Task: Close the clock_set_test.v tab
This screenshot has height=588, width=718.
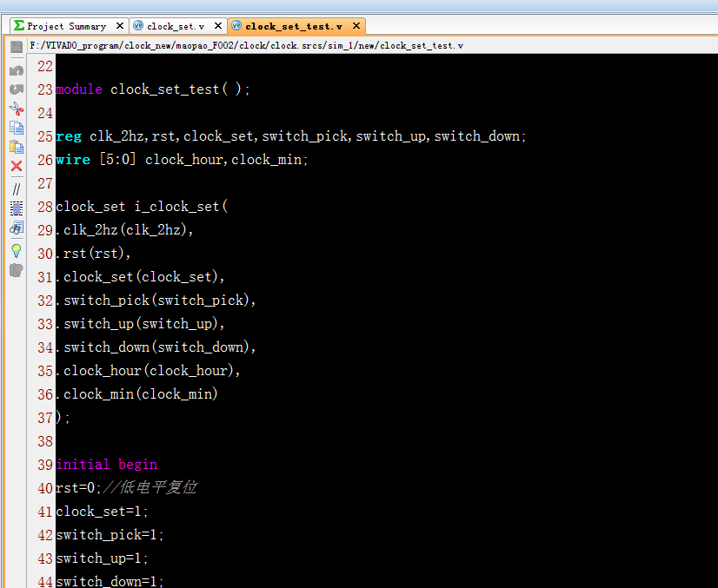Action: tap(356, 26)
